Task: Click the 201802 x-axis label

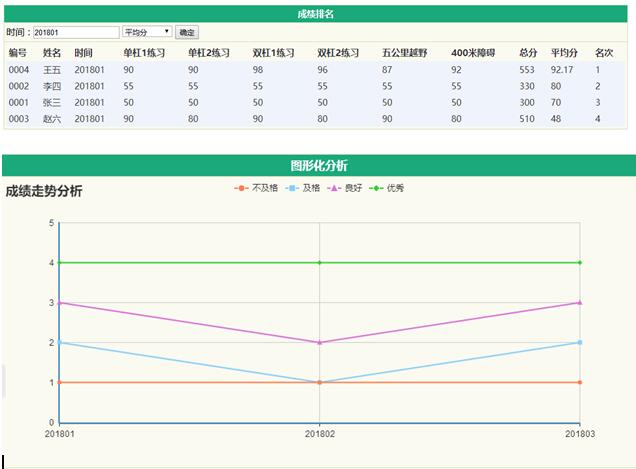Action: (320, 434)
